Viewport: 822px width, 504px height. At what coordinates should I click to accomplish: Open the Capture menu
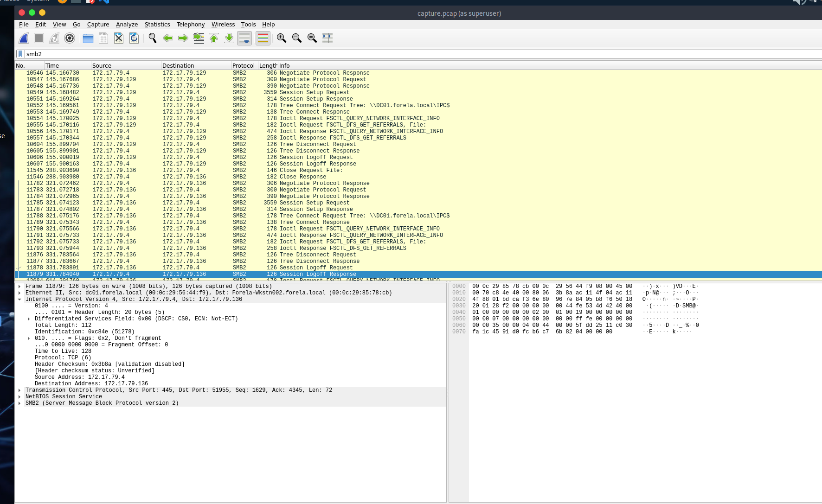click(x=98, y=25)
